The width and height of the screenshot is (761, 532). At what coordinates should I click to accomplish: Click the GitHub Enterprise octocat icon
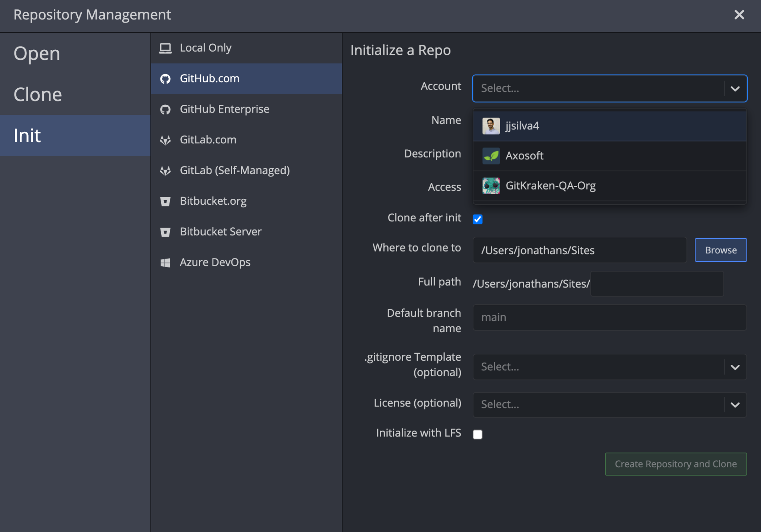pyautogui.click(x=166, y=109)
